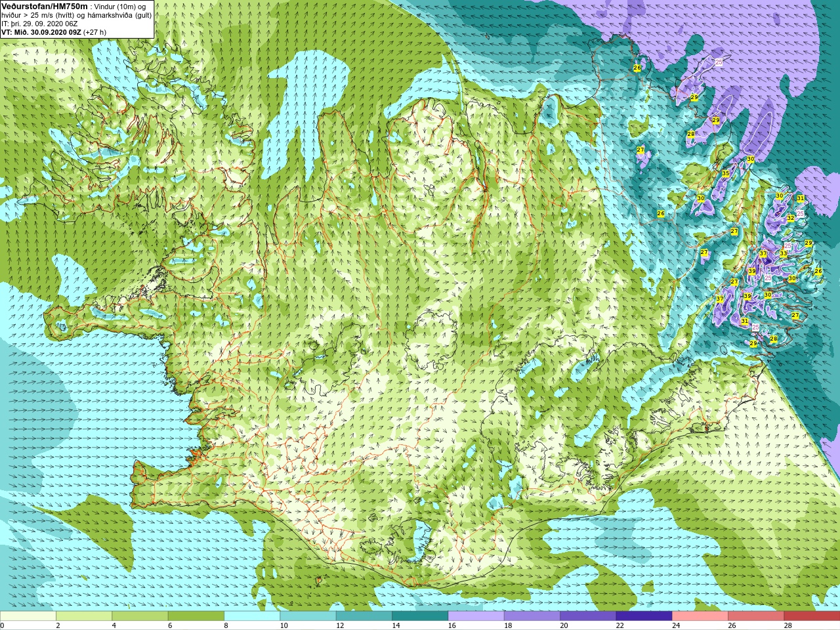Click the 18–20 m/s lavender legend swatch
This screenshot has width=840, height=630.
(532, 616)
